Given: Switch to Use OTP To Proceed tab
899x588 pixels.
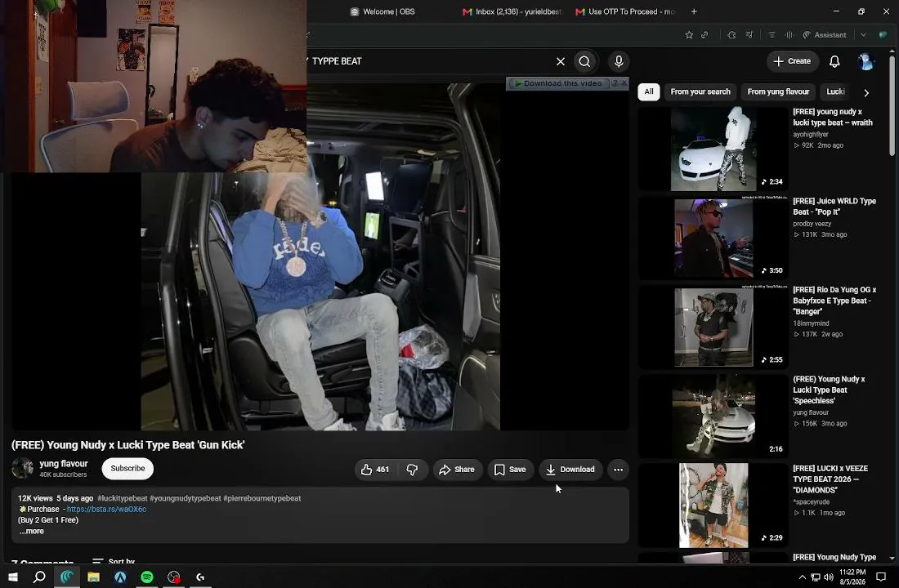Looking at the screenshot, I should point(625,11).
